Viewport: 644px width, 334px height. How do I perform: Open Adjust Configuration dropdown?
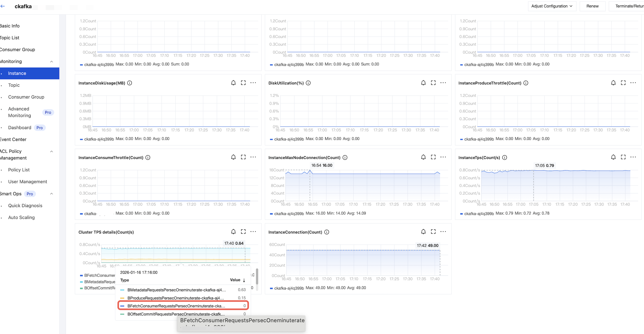point(552,6)
